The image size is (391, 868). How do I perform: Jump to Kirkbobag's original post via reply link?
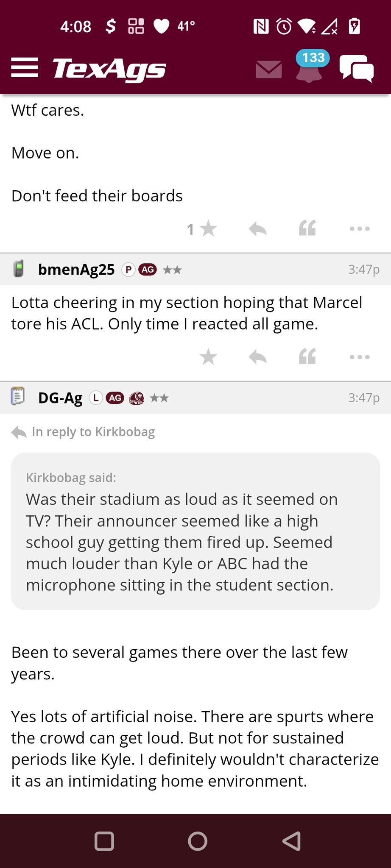tap(93, 432)
